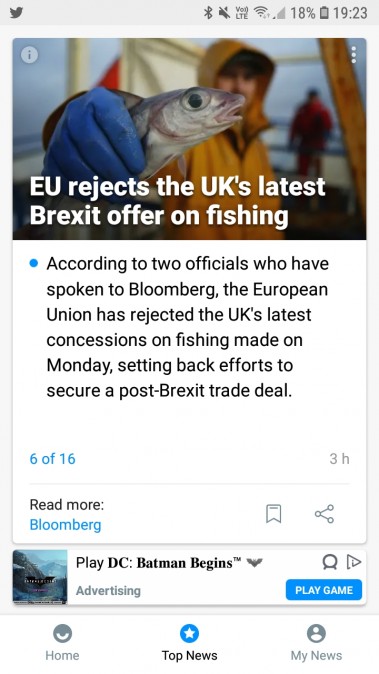The height and width of the screenshot is (674, 379).
Task: Tap the info icon on article image
Action: point(30,55)
